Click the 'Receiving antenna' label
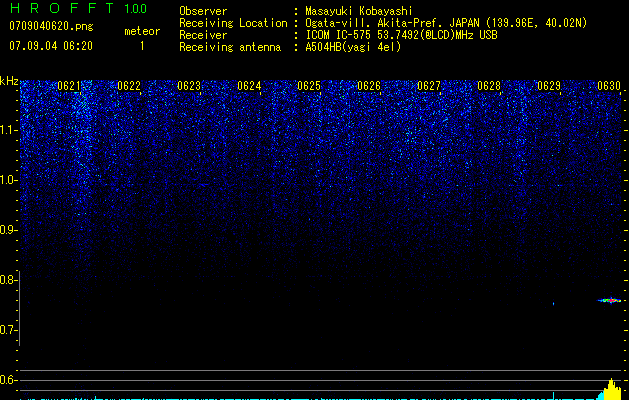 230,47
